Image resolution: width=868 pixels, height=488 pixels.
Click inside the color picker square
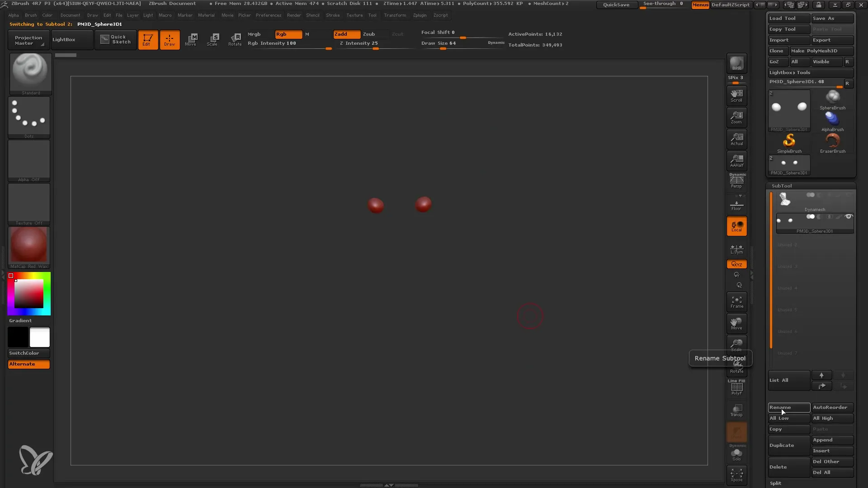coord(29,294)
